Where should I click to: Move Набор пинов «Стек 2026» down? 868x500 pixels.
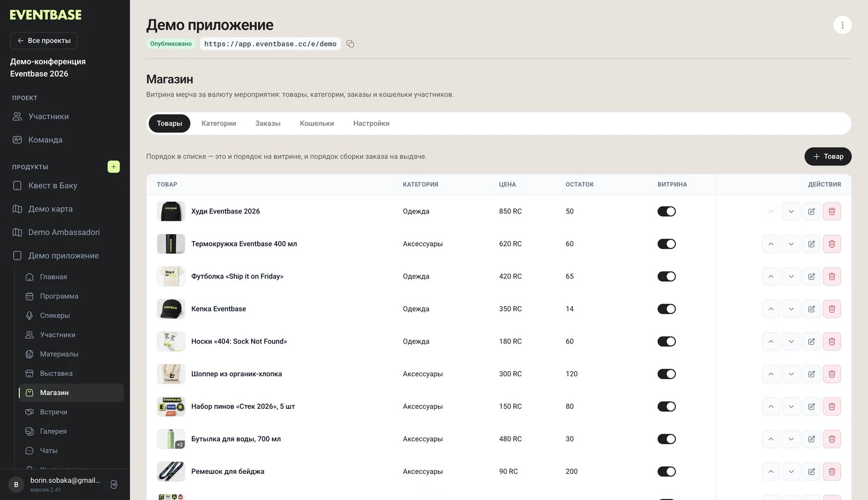(791, 407)
